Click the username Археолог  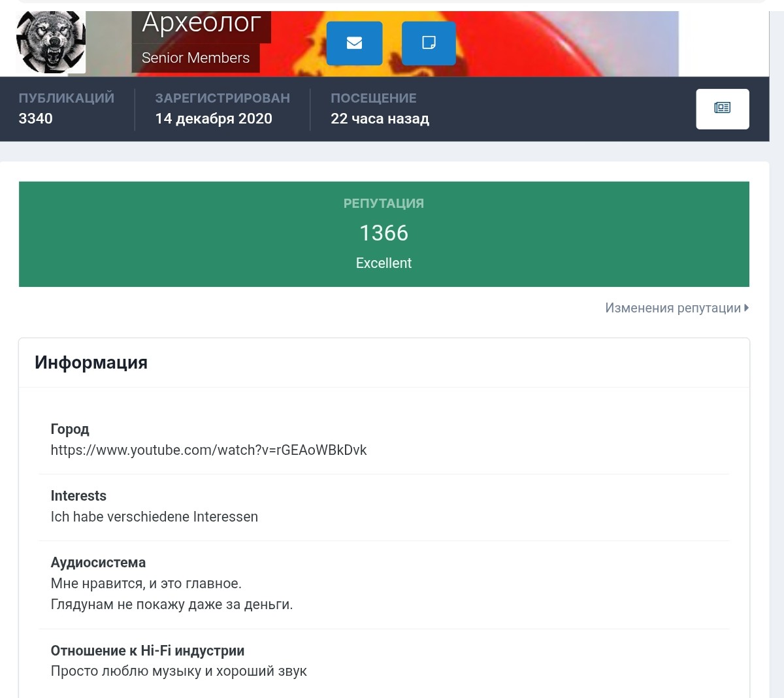tap(201, 24)
